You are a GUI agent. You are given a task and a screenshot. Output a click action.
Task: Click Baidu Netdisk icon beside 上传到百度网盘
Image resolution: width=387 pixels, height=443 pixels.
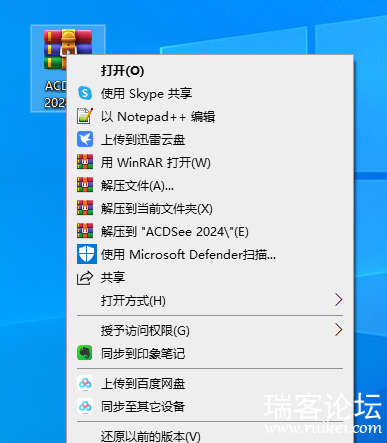pos(85,383)
